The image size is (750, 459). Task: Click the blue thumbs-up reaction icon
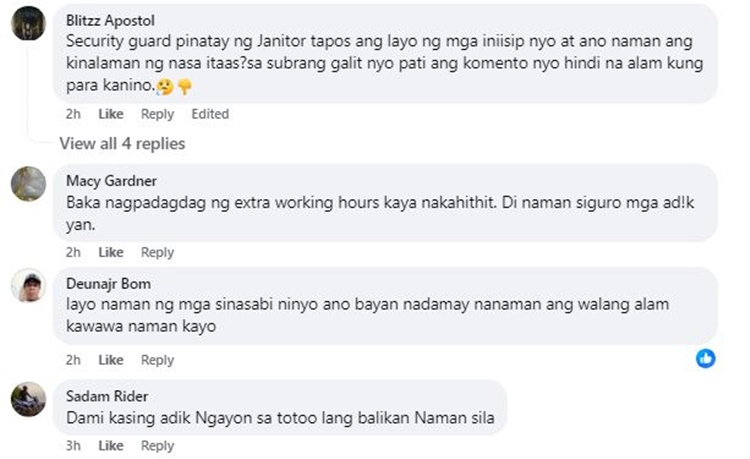tap(706, 359)
